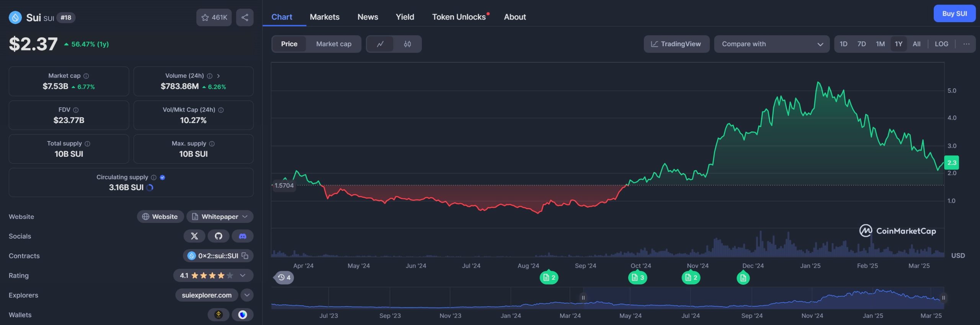Show Vol/Mkt Cap info icon
The image size is (980, 325).
[221, 110]
